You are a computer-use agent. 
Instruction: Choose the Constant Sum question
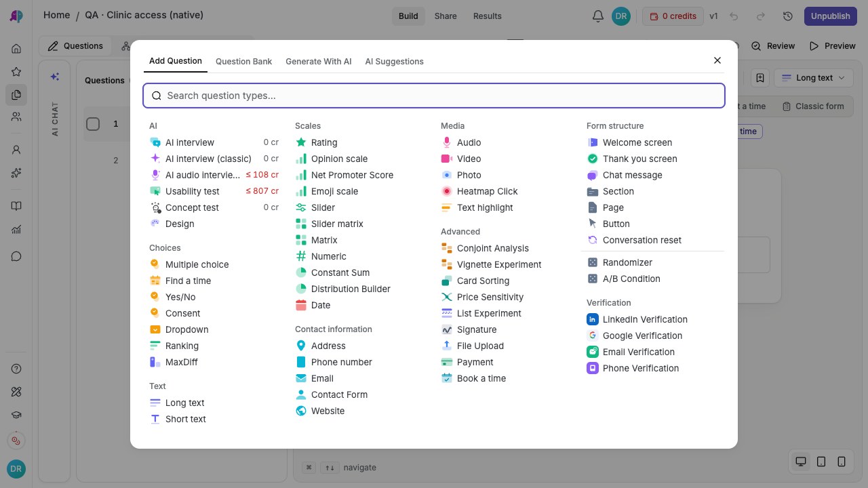tap(359, 272)
